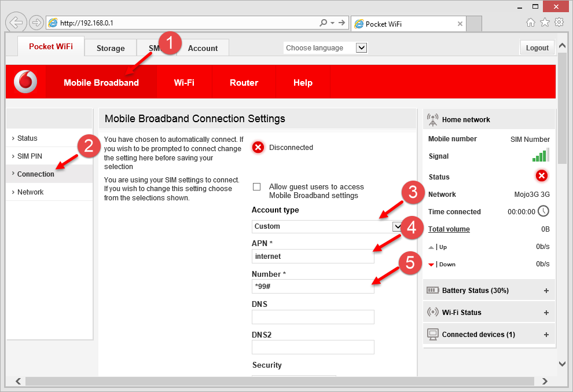
Task: Click the browser forward arrow button
Action: tap(36, 23)
